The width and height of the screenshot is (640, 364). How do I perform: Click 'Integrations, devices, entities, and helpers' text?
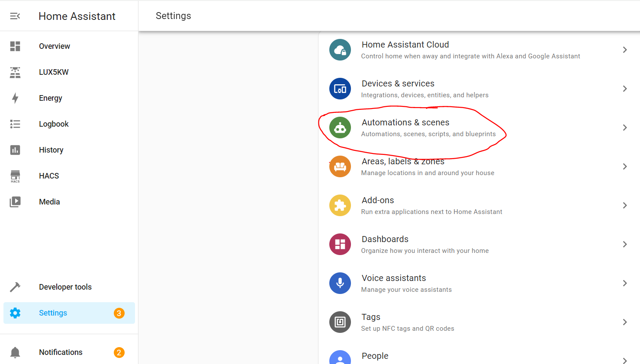pyautogui.click(x=425, y=95)
